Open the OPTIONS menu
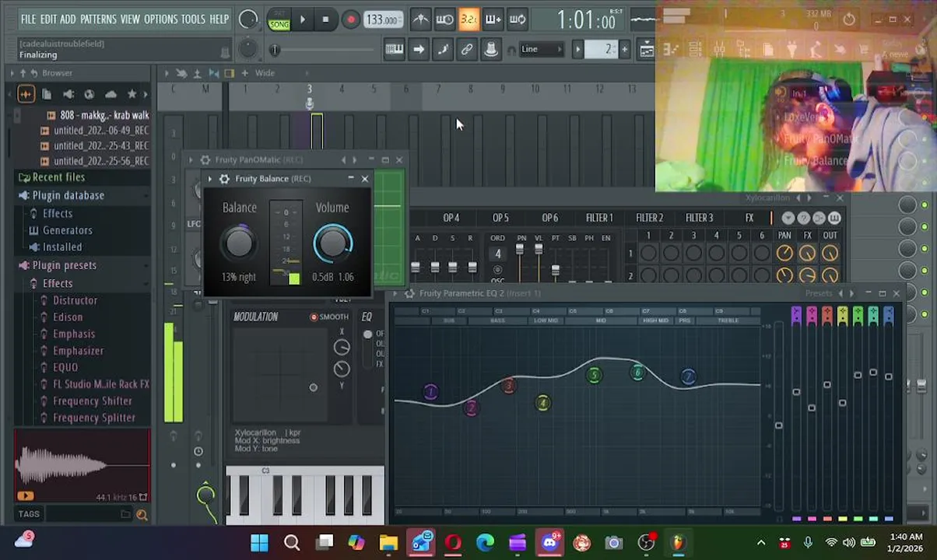 [160, 19]
